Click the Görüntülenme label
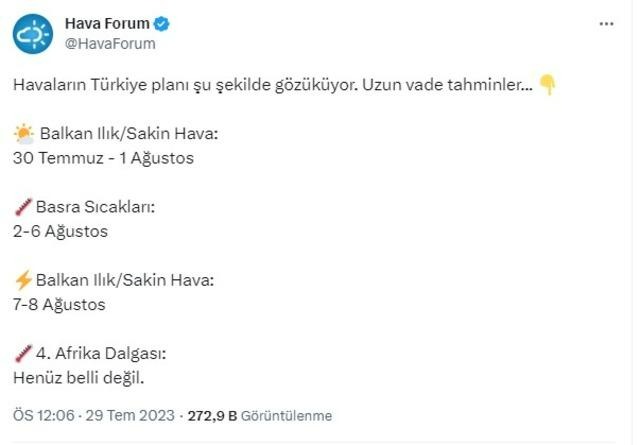 pyautogui.click(x=286, y=416)
